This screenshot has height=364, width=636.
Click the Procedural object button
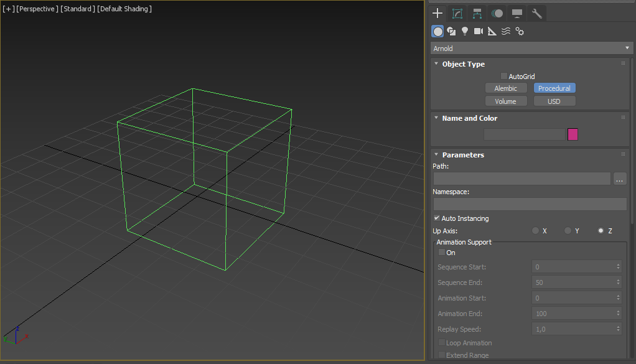tap(554, 88)
